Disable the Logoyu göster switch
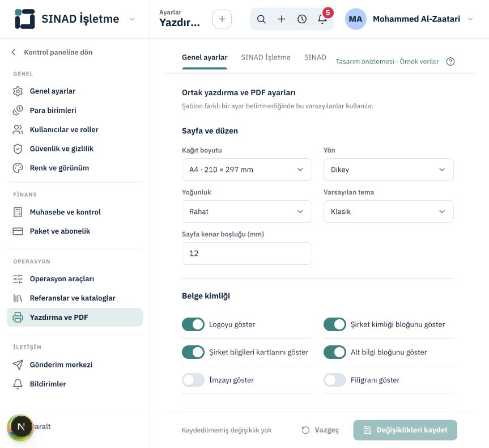This screenshot has height=448, width=489. click(193, 324)
